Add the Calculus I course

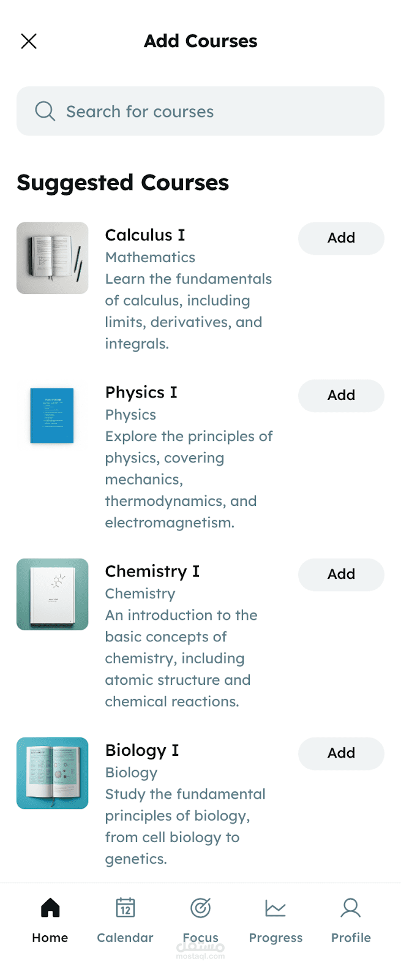pos(341,238)
